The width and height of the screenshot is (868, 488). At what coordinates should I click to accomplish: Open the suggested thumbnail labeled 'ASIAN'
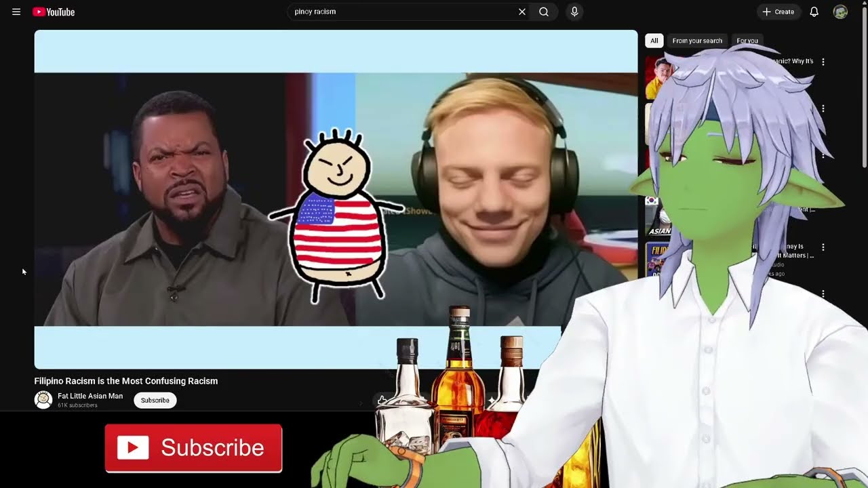point(656,217)
